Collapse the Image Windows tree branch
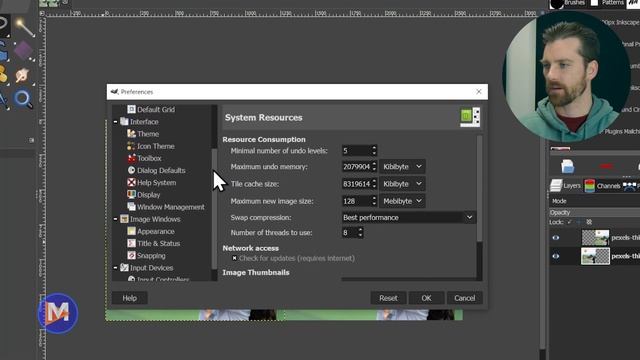Viewport: 640px width, 360px height. tap(116, 219)
